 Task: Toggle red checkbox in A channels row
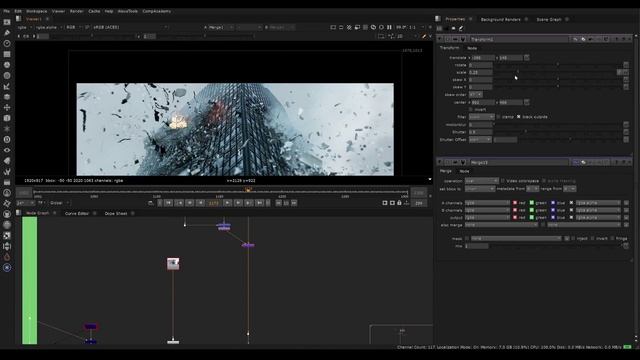click(515, 203)
